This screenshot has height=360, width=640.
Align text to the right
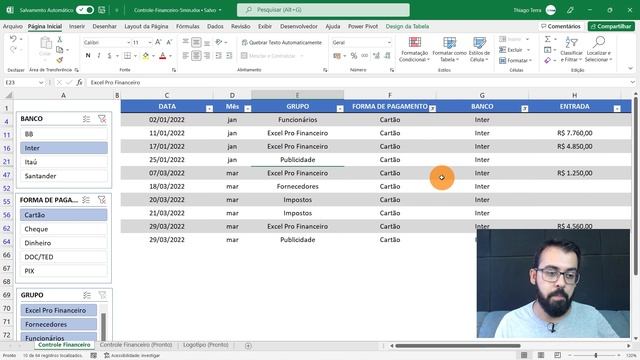click(207, 56)
